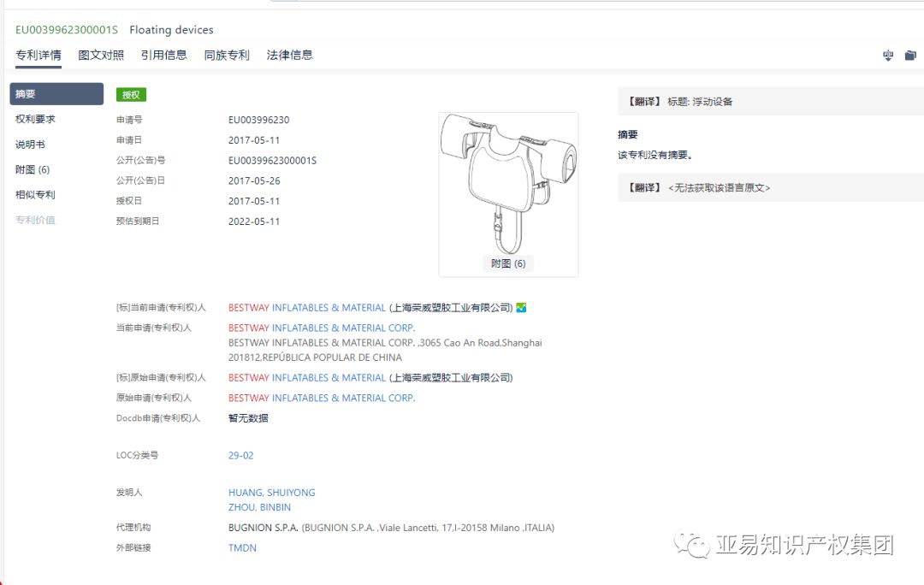Open the BESTWAY INFLATABLES & MATERIAL CORP. link

[321, 327]
